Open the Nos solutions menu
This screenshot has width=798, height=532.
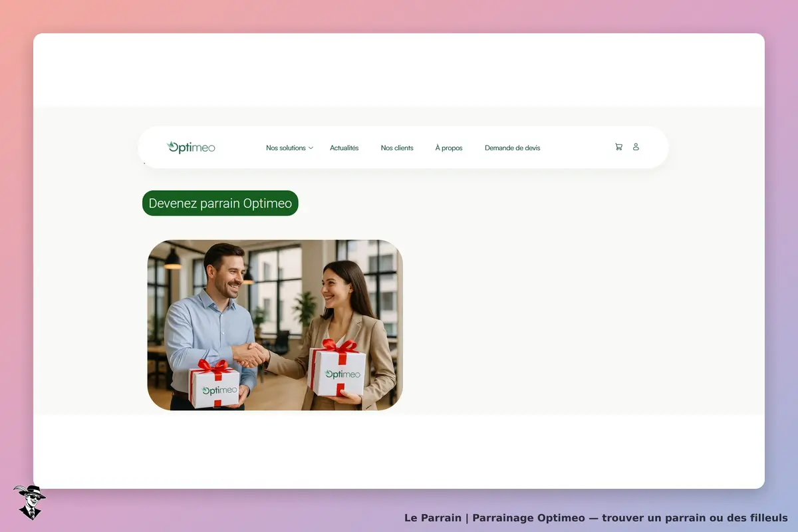click(x=286, y=148)
